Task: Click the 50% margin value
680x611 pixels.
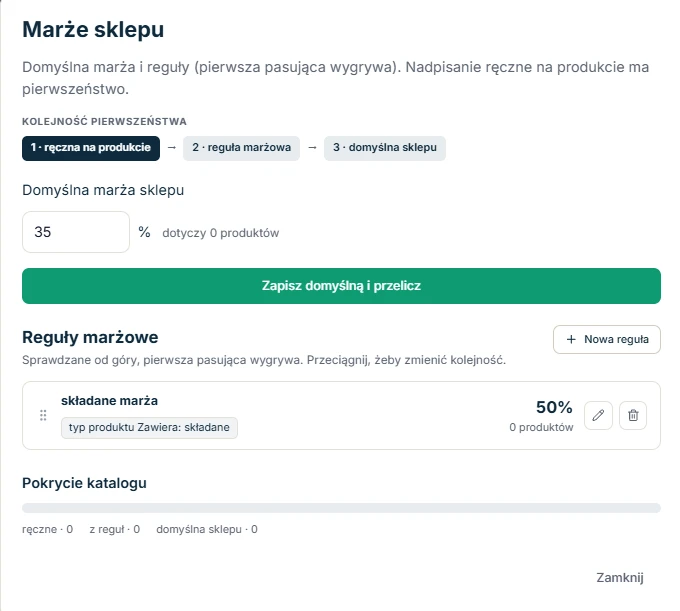Action: [554, 407]
